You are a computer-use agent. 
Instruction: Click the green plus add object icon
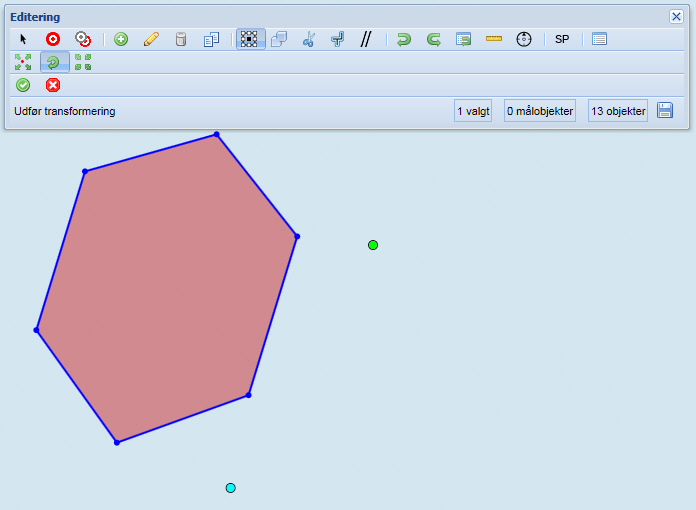coord(121,39)
